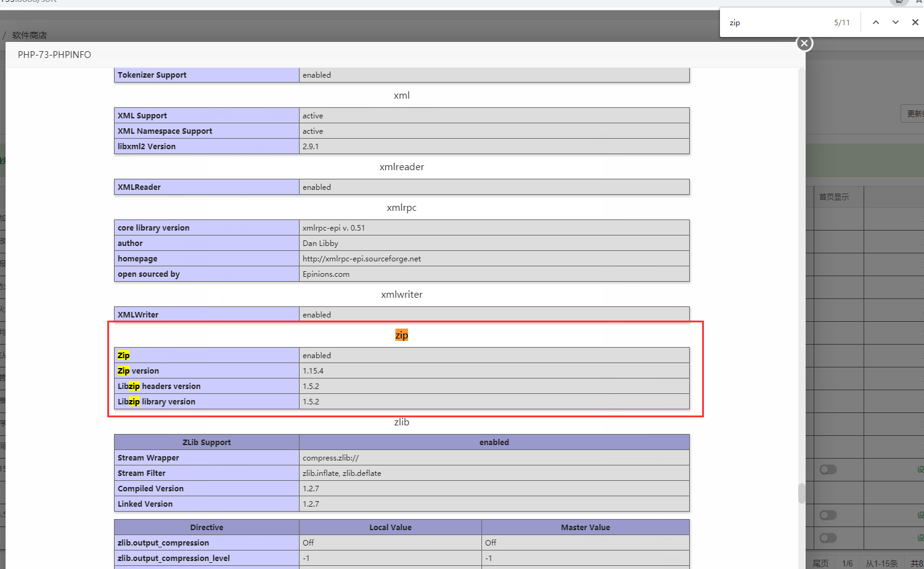
Task: Click '1.2.7' in the Compiled Version row
Action: coord(311,489)
